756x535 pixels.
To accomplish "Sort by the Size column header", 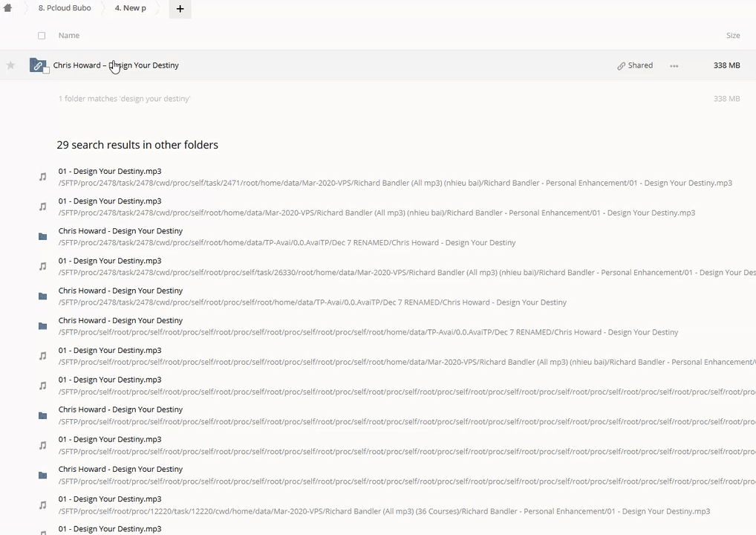I will (x=732, y=36).
